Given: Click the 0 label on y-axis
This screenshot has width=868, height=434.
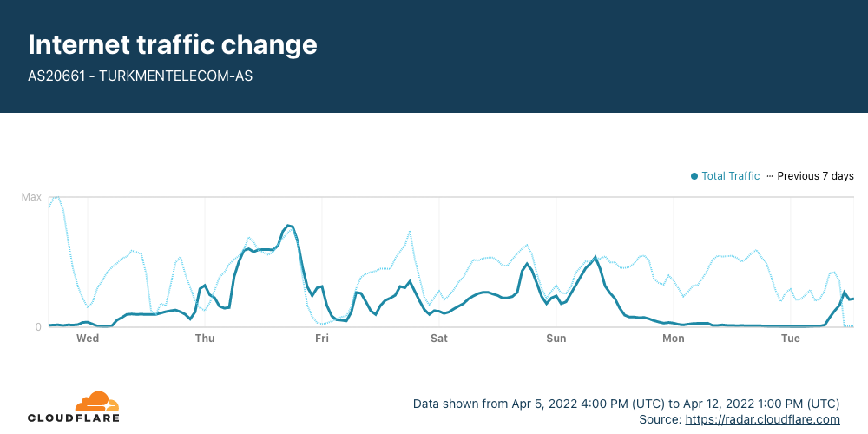Looking at the screenshot, I should [x=38, y=327].
